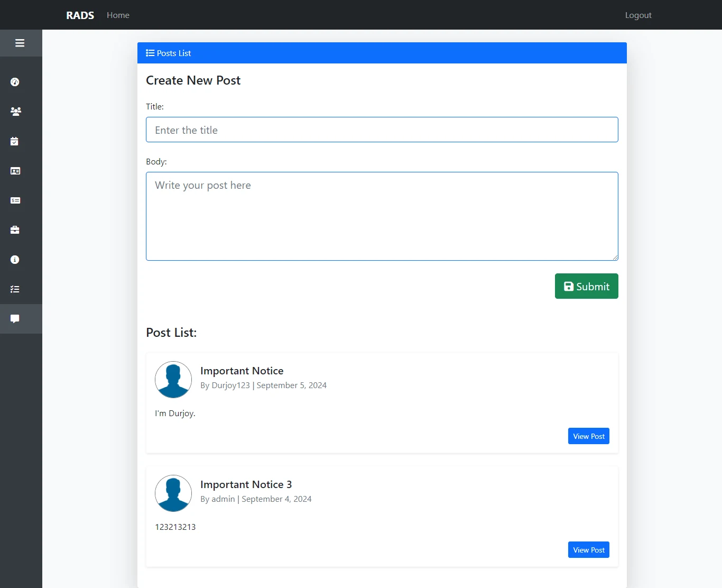
Task: Open the calendar check icon
Action: tap(15, 141)
